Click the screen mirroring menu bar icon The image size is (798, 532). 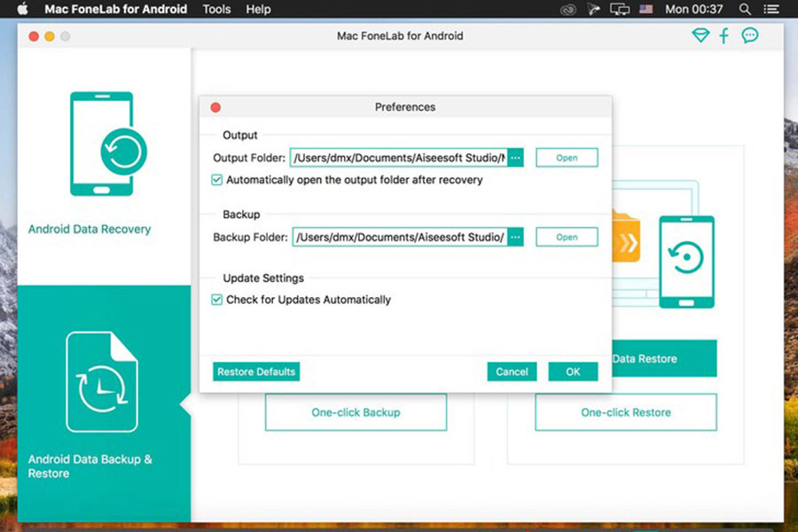(x=620, y=9)
